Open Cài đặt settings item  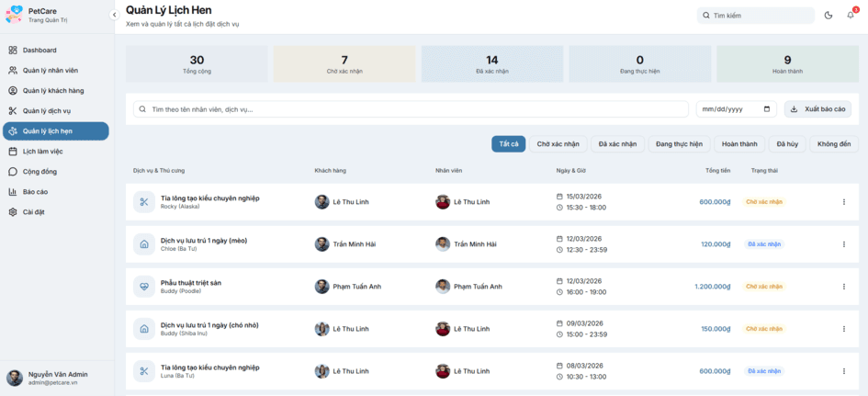[33, 212]
